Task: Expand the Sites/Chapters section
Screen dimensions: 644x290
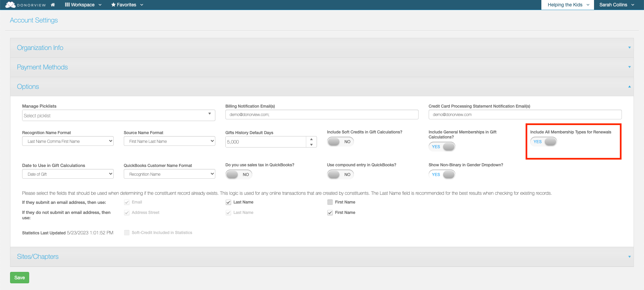Action: (x=322, y=256)
